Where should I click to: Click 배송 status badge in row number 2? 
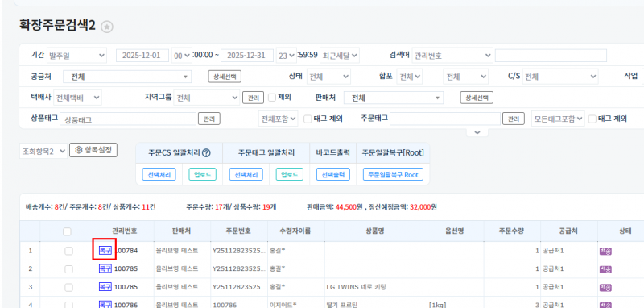pyautogui.click(x=605, y=269)
